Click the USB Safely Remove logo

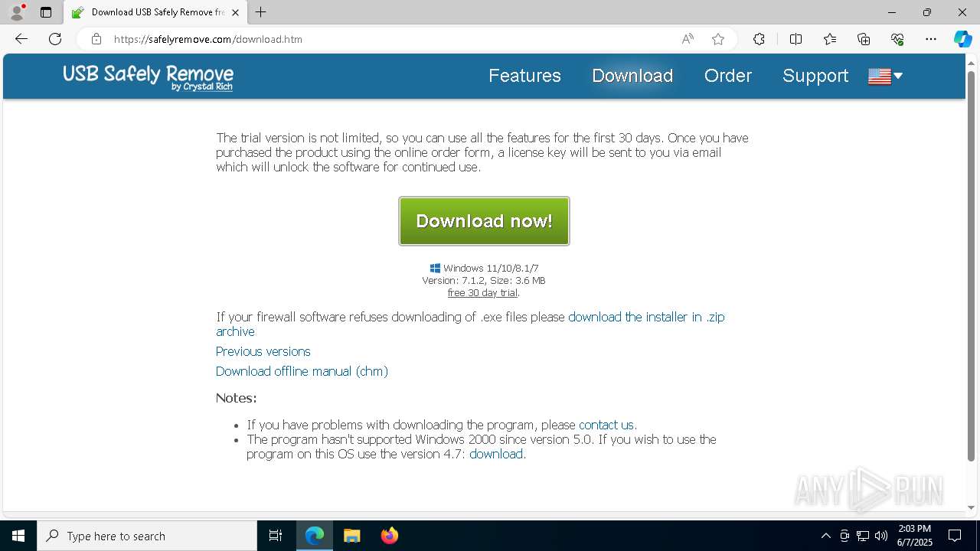point(148,77)
